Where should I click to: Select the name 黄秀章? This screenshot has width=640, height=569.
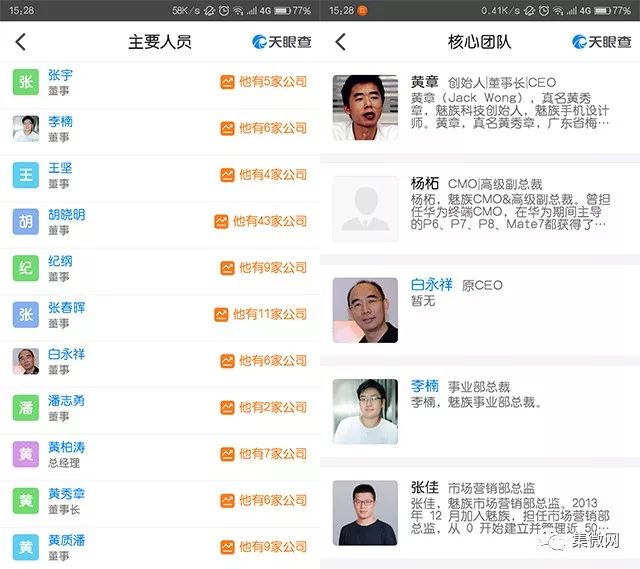pos(67,494)
